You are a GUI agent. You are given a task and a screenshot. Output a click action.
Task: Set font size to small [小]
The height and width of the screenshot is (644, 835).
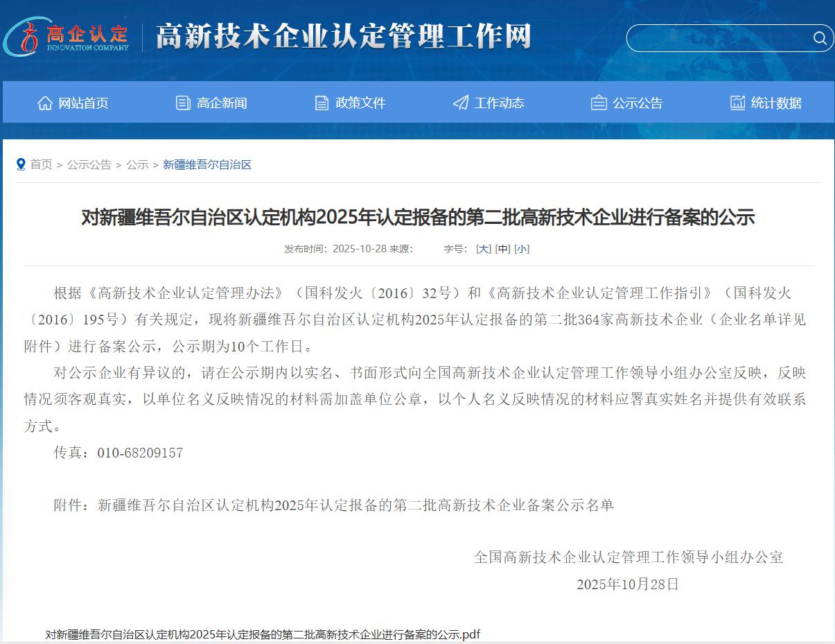(x=522, y=249)
